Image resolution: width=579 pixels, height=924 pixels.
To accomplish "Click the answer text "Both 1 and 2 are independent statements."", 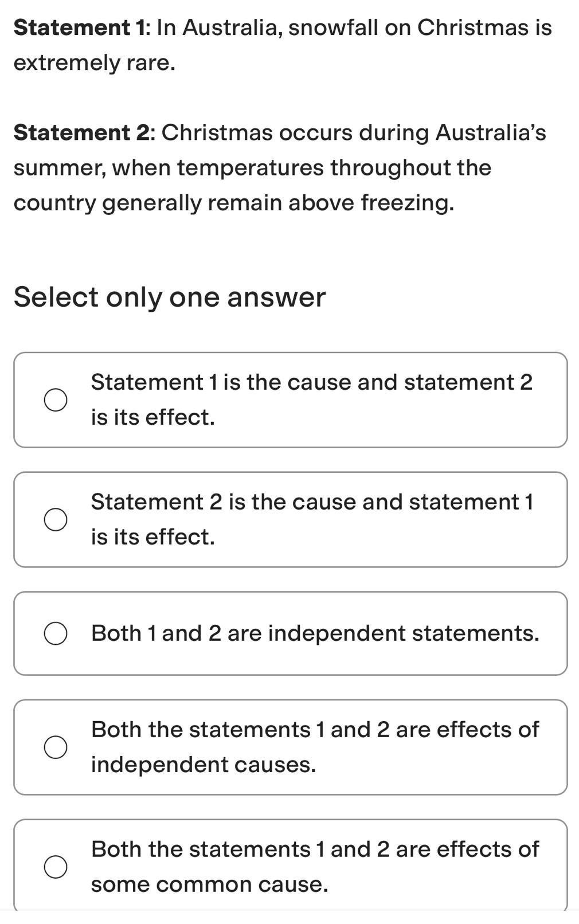I will [315, 633].
